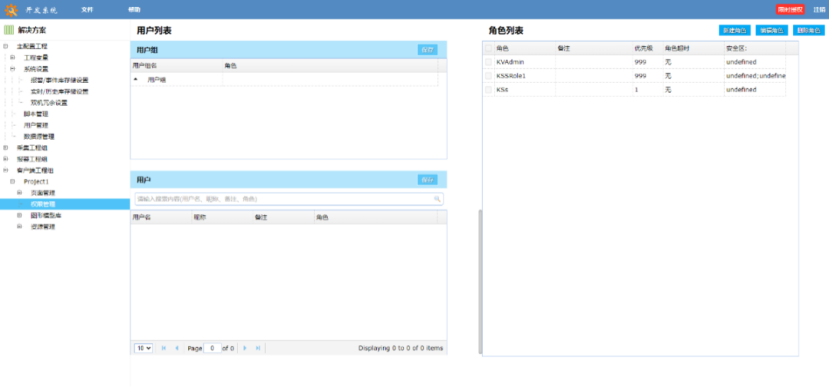Select the 脚本管理 tree item
The height and width of the screenshot is (388, 830).
(x=36, y=114)
